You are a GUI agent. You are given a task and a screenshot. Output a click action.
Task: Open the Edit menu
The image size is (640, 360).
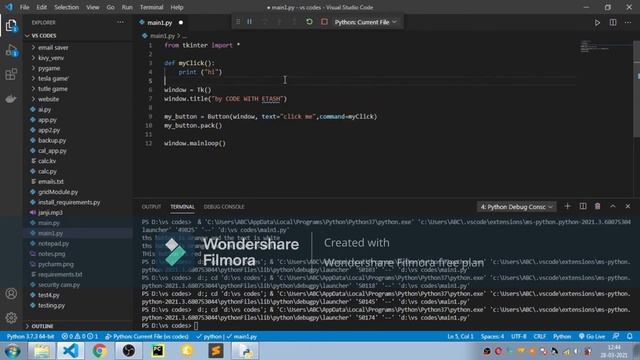click(42, 7)
